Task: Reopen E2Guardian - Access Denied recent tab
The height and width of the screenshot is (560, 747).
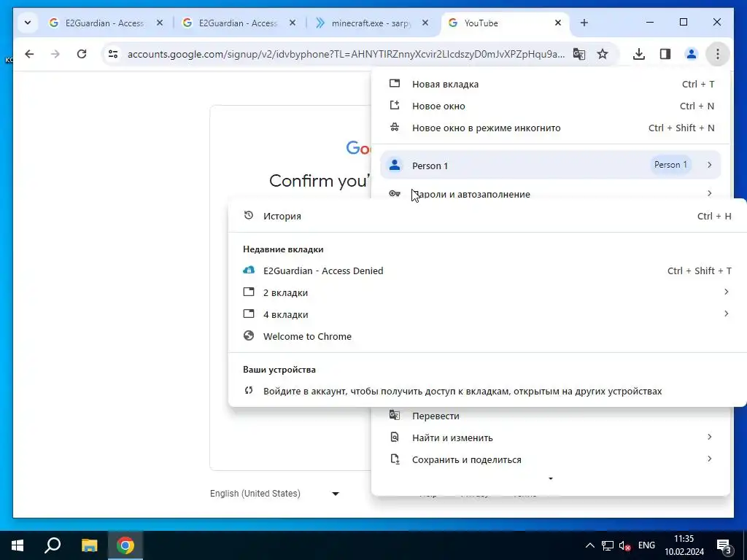Action: point(487,271)
